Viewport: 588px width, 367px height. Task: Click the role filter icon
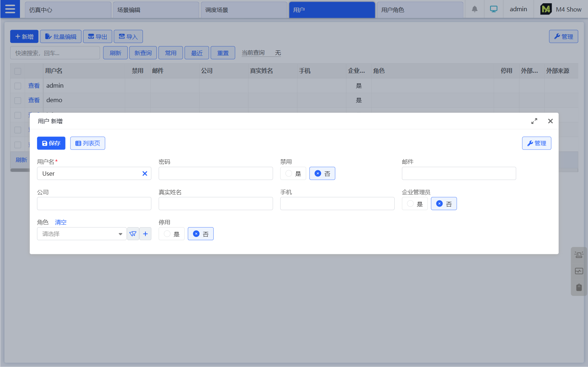pos(133,234)
